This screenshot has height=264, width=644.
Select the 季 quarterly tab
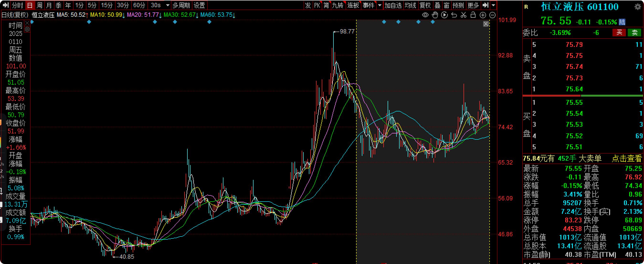click(x=58, y=5)
